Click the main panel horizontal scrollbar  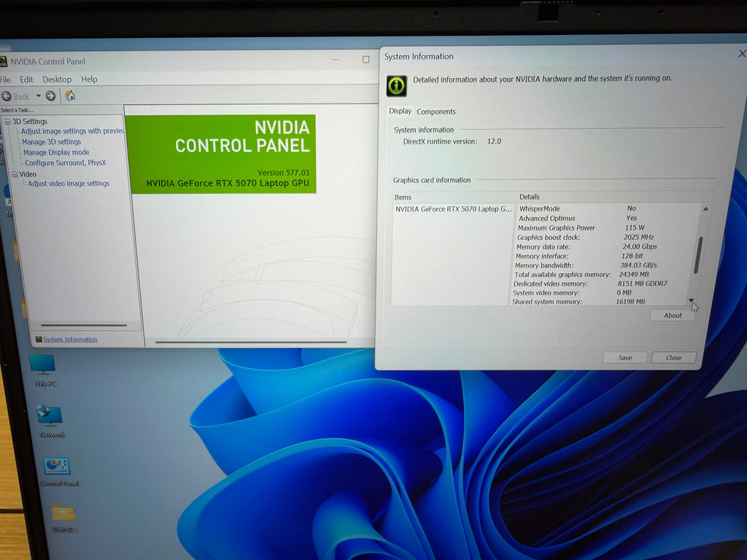coord(251,342)
